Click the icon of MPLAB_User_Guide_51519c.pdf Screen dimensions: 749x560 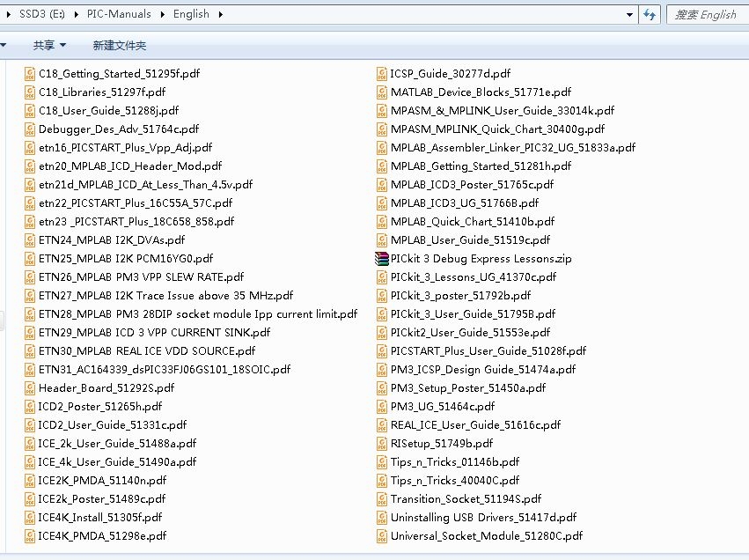click(382, 239)
